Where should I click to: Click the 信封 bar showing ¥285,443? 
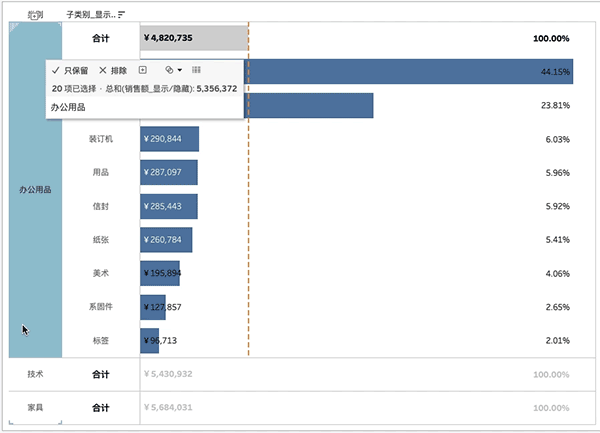point(169,207)
